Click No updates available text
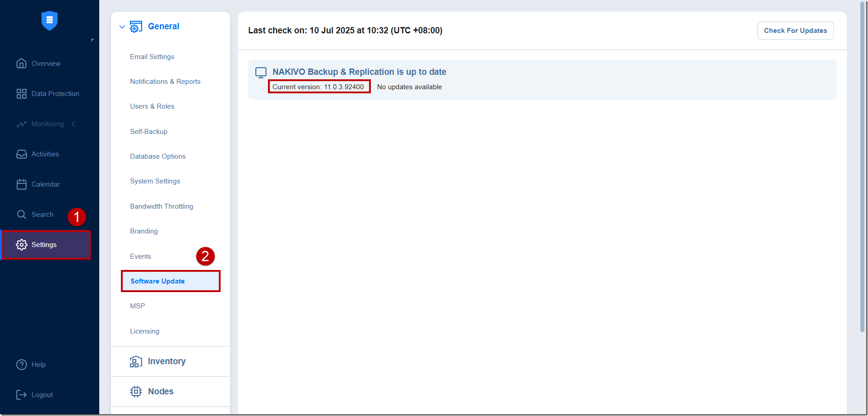 410,87
